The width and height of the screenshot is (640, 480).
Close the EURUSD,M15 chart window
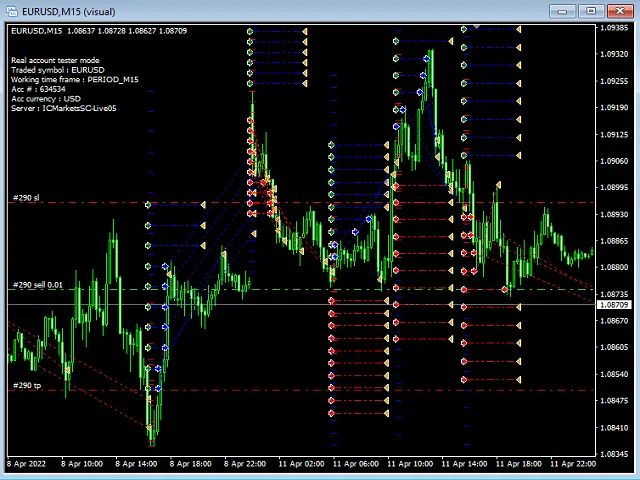(617, 11)
